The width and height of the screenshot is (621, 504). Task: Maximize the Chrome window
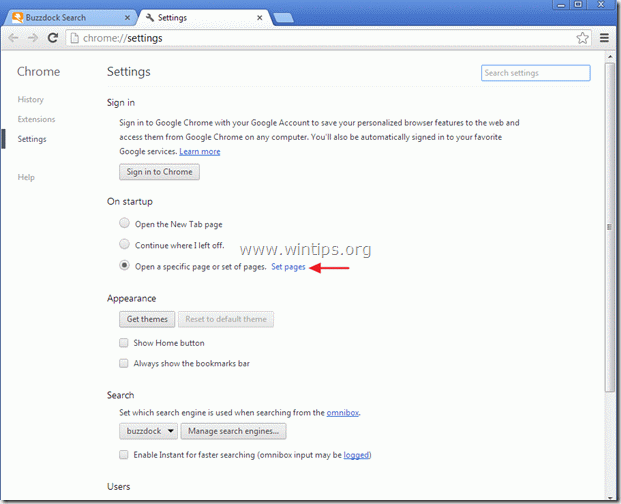(x=578, y=5)
